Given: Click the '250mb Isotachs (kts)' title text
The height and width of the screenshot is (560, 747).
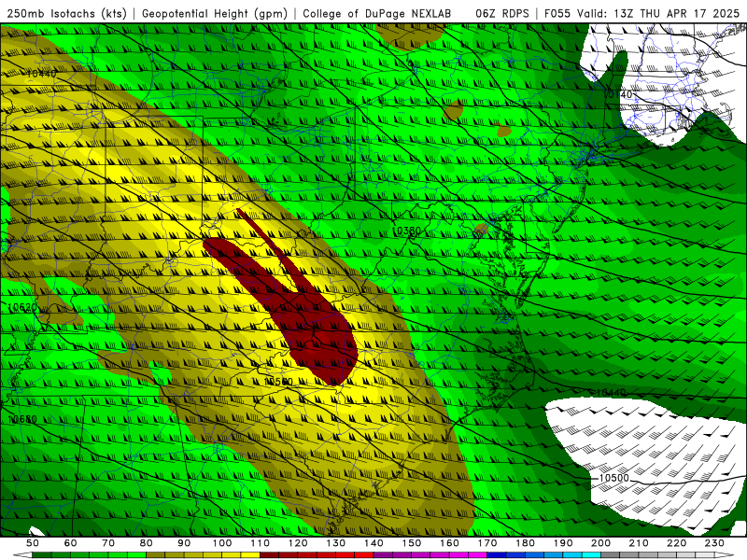Looking at the screenshot, I should (67, 14).
